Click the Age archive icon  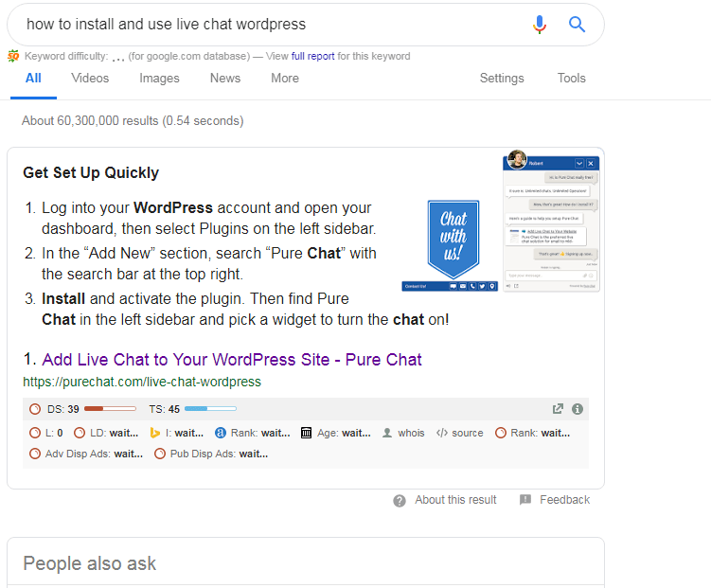pos(306,433)
